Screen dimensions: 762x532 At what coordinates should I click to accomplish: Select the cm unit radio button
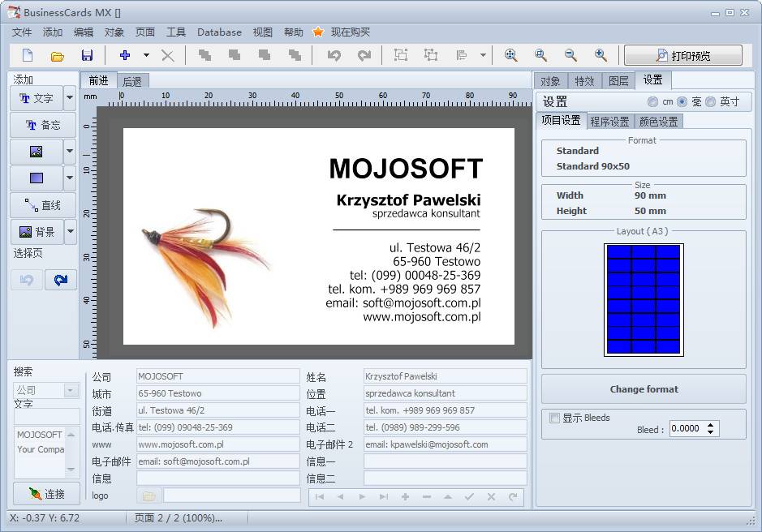pyautogui.click(x=652, y=102)
